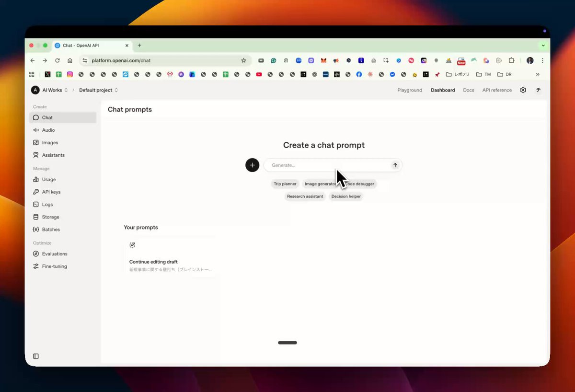Viewport: 575px width, 392px height.
Task: Click the site info icon in address bar
Action: [85, 60]
